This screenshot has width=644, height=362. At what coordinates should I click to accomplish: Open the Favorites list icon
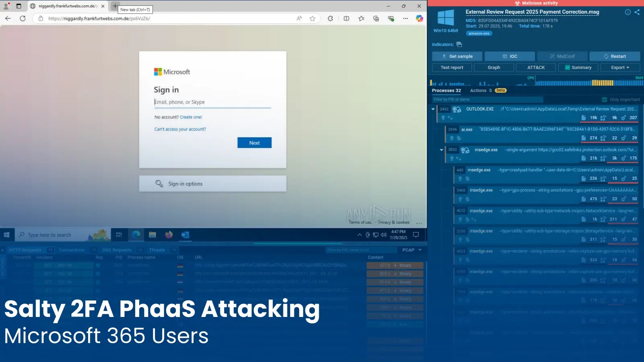(x=361, y=19)
